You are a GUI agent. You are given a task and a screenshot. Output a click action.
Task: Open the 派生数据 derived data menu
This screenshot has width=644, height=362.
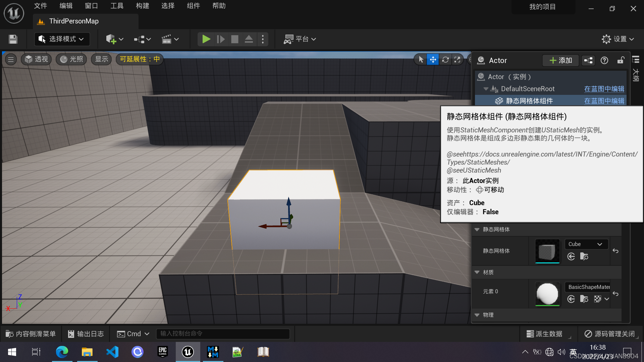[545, 334]
